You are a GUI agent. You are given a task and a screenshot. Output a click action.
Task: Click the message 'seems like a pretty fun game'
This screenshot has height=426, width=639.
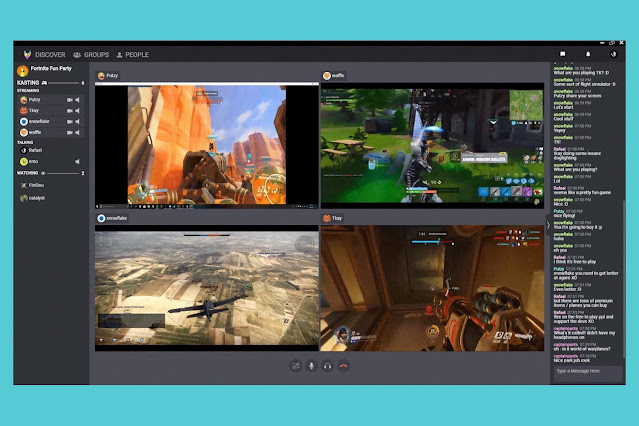582,192
